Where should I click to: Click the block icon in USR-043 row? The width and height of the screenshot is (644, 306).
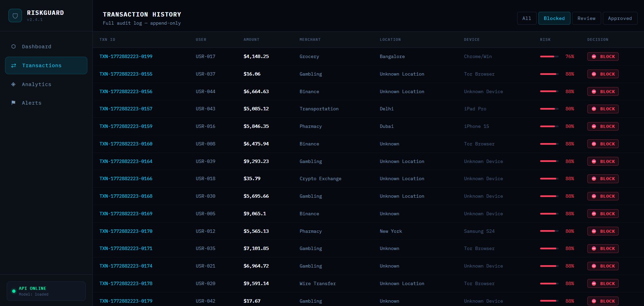[x=594, y=109]
